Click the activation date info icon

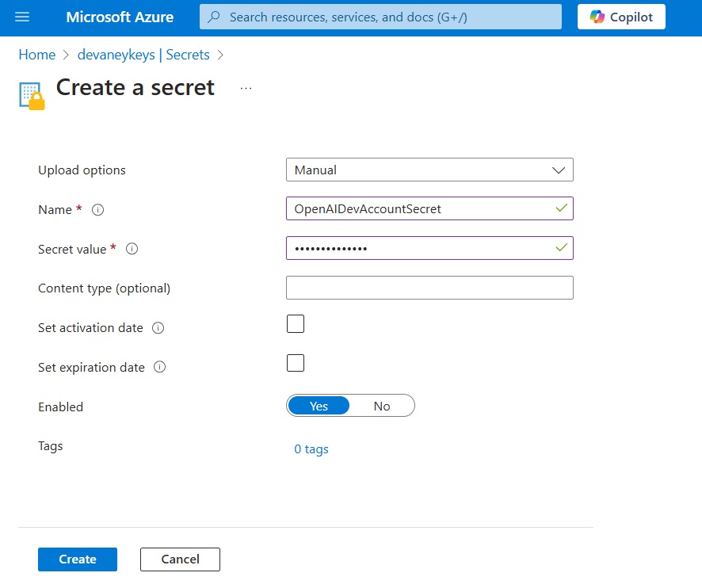click(158, 328)
